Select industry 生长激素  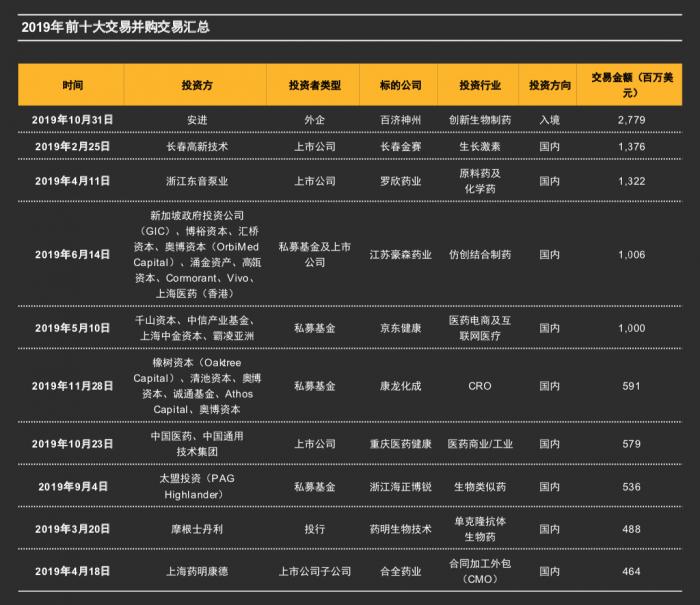[x=480, y=146]
